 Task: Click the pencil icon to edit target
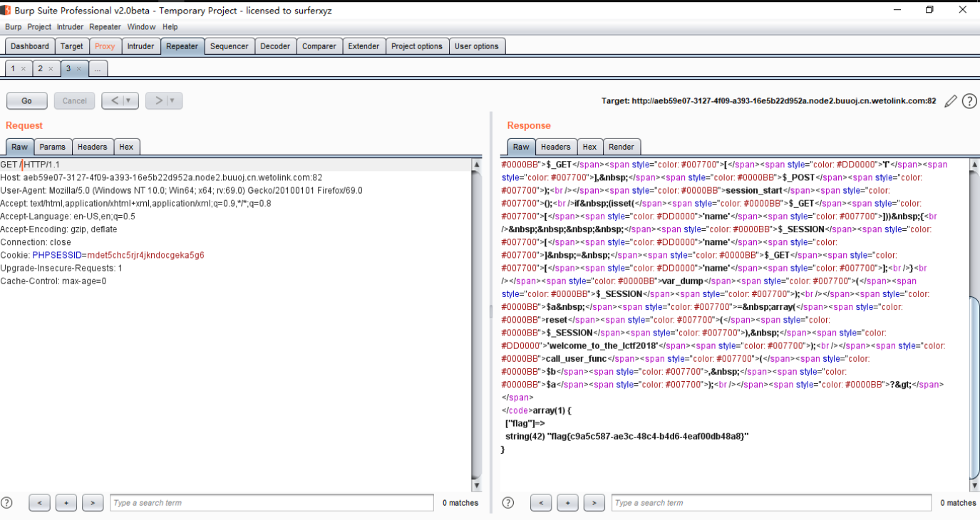(x=950, y=101)
